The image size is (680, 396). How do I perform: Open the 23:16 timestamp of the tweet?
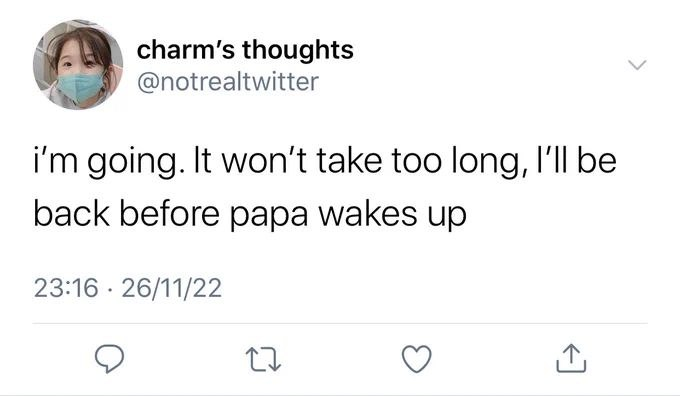tap(66, 288)
